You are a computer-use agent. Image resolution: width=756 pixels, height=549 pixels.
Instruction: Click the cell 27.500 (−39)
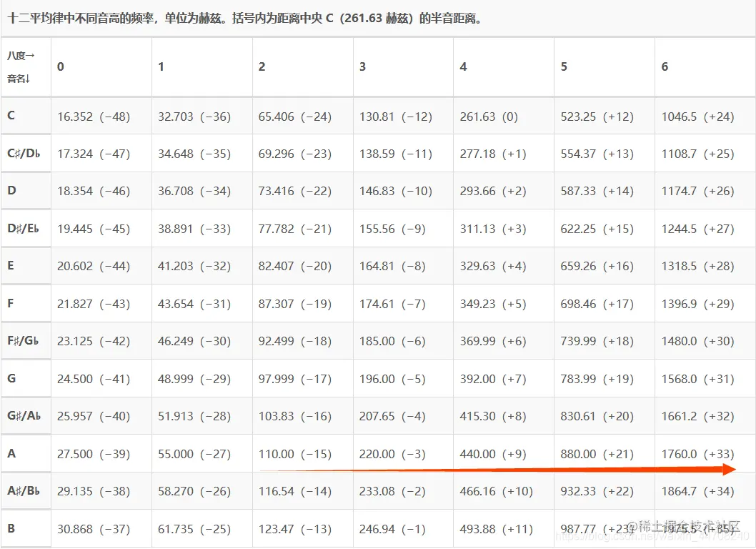tap(101, 453)
